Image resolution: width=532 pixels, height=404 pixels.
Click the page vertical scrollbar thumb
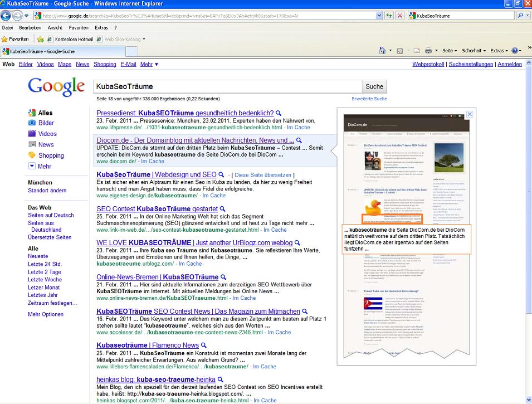[x=529, y=189]
